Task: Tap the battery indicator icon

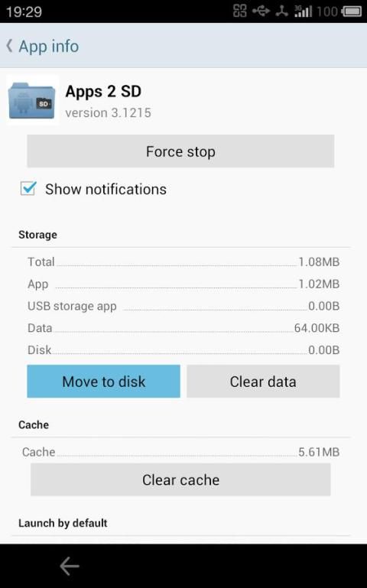Action: (352, 11)
